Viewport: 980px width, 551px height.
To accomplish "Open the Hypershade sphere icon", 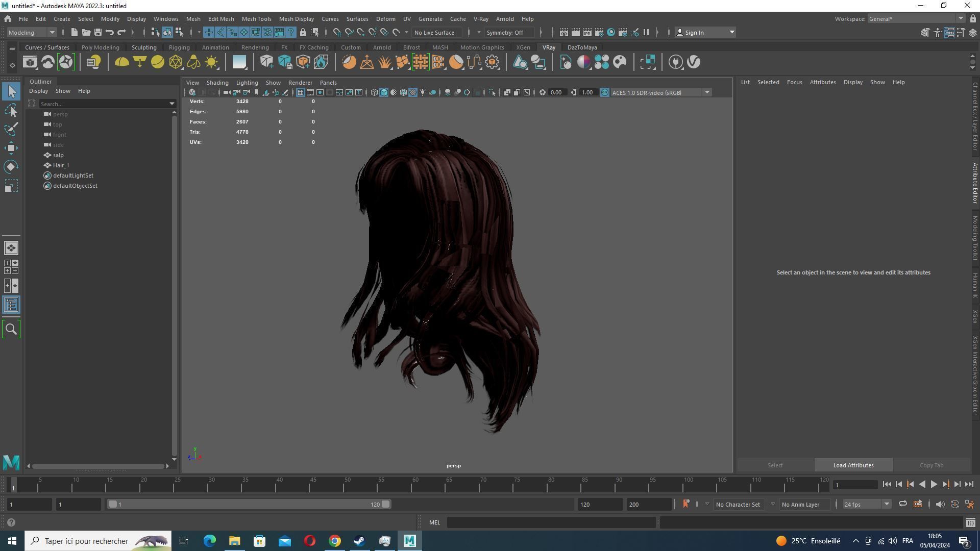I will [x=610, y=32].
